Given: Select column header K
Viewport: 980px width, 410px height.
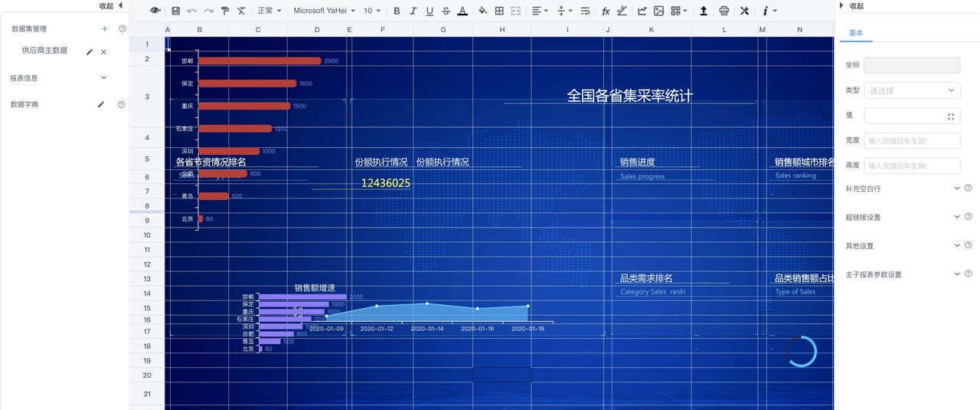Looking at the screenshot, I should pos(652,29).
